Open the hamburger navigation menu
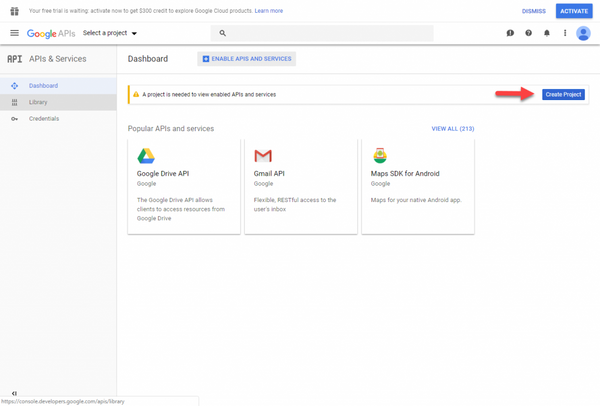600x406 pixels. [14, 33]
